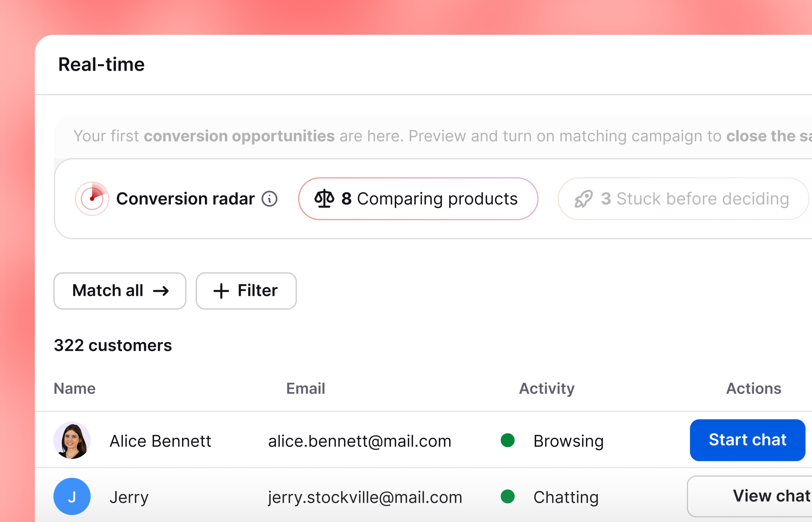Click the Browsing activity status
812x522 pixels.
568,441
